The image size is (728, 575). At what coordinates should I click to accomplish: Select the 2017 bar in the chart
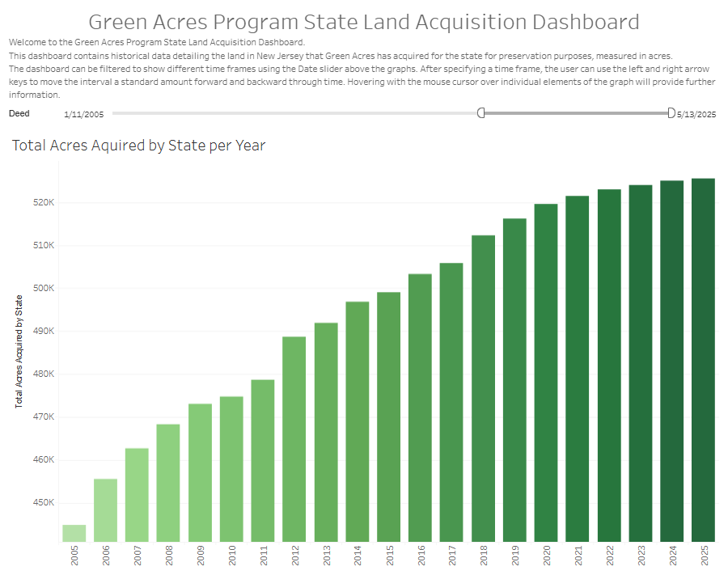click(451, 403)
